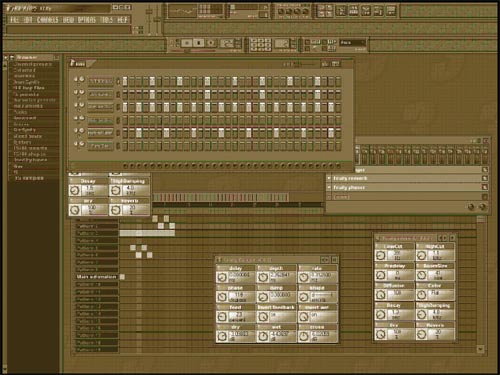Toggle the first step of the fourth sequencer channel
This screenshot has width=500, height=375.
click(125, 120)
